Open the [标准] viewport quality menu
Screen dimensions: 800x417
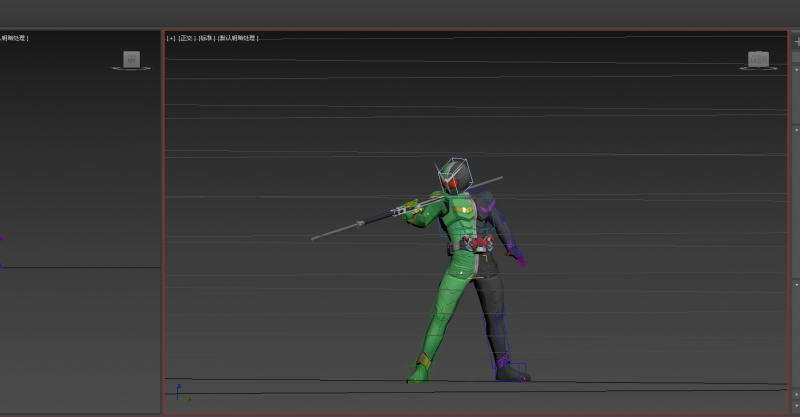click(205, 38)
